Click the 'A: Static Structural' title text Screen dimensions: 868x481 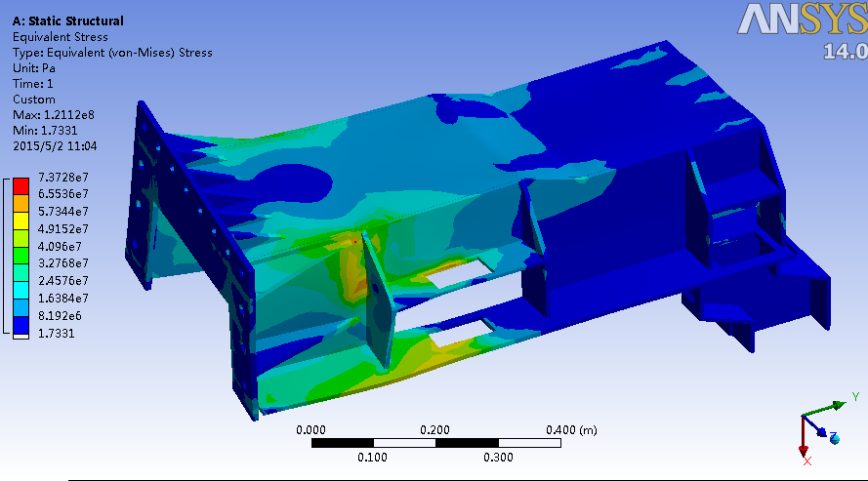(67, 21)
